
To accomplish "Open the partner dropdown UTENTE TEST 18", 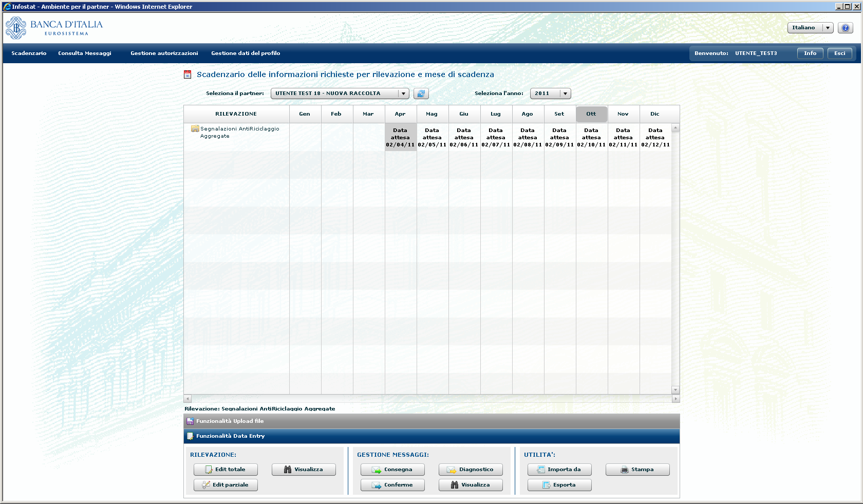I will tap(340, 94).
